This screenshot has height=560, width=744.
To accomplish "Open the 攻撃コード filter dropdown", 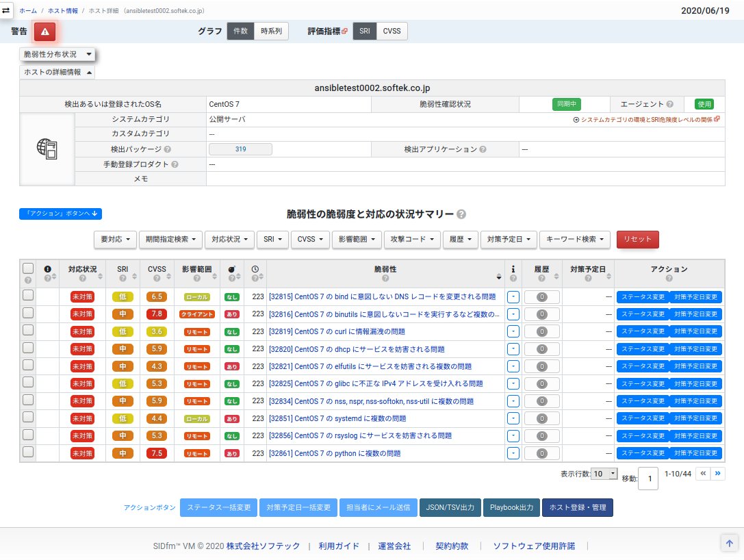I will pyautogui.click(x=412, y=240).
